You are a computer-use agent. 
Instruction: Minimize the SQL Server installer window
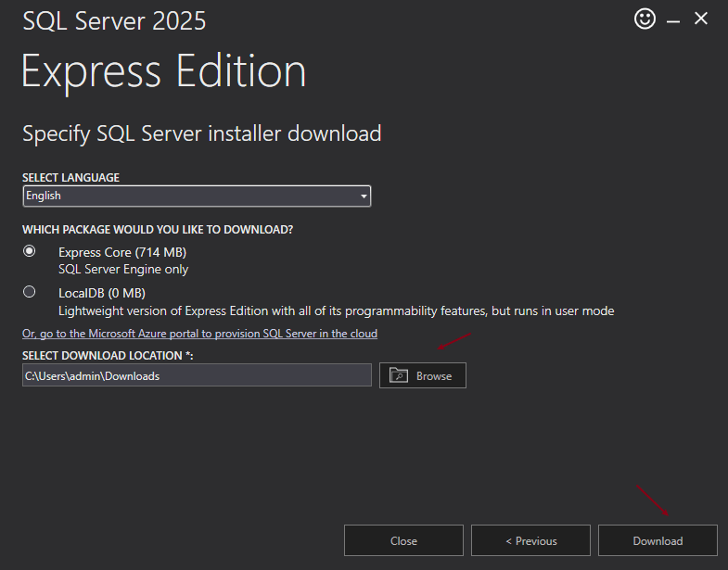673,19
